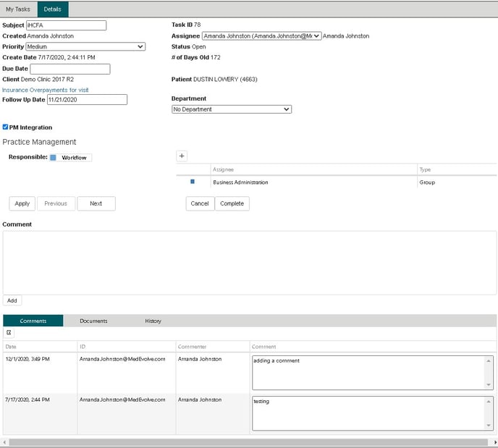The height and width of the screenshot is (448, 498).
Task: Click down arrow in 'adding a comment' box
Action: click(489, 385)
